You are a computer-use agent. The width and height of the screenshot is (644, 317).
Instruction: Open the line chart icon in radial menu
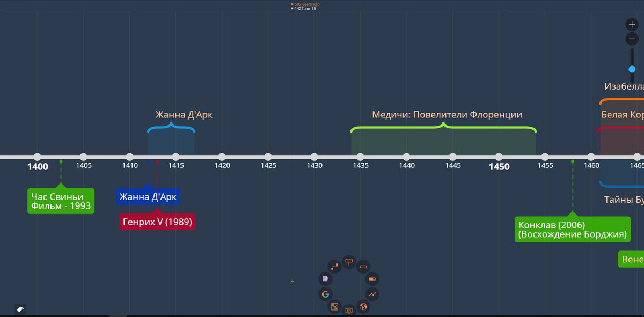pos(372,294)
